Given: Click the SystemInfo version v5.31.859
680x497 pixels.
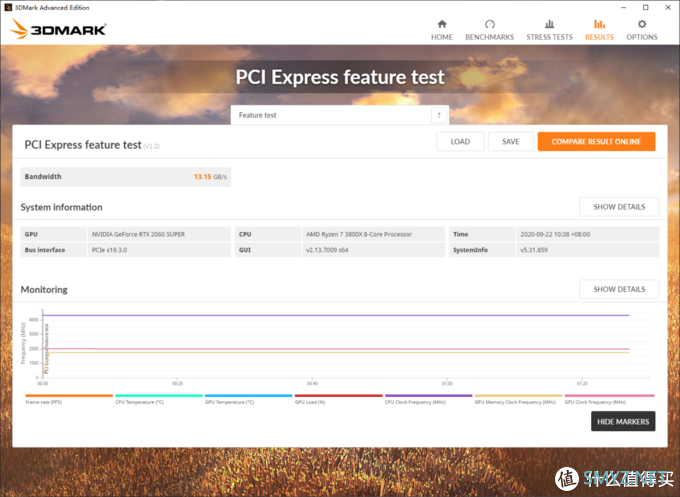Looking at the screenshot, I should [x=534, y=250].
